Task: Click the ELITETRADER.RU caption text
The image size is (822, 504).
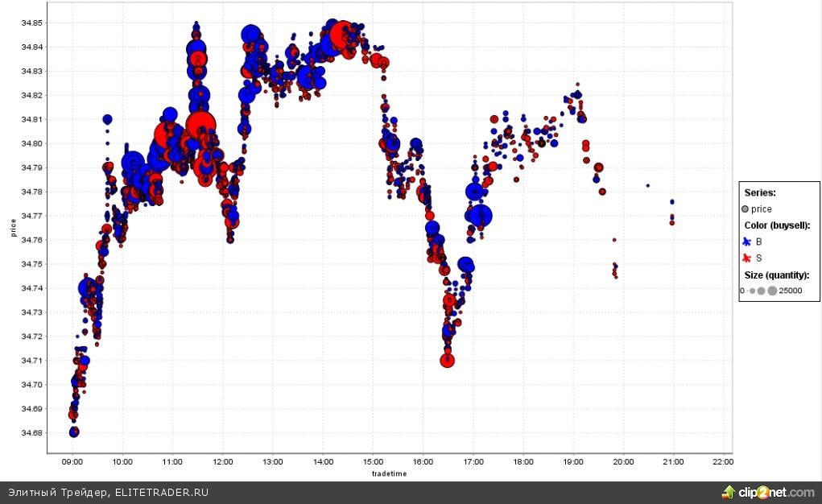Action: [160, 492]
